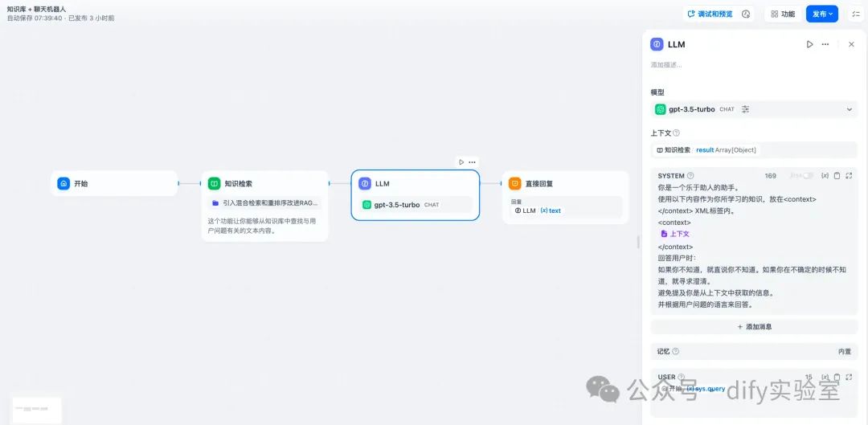The height and width of the screenshot is (425, 868).
Task: Open the 发布 publish dropdown
Action: pyautogui.click(x=822, y=14)
